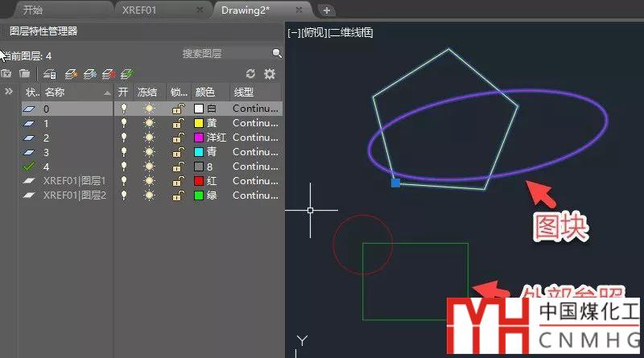The height and width of the screenshot is (358, 644).
Task: Lock layer 3 with its padlock icon
Action: click(x=177, y=152)
